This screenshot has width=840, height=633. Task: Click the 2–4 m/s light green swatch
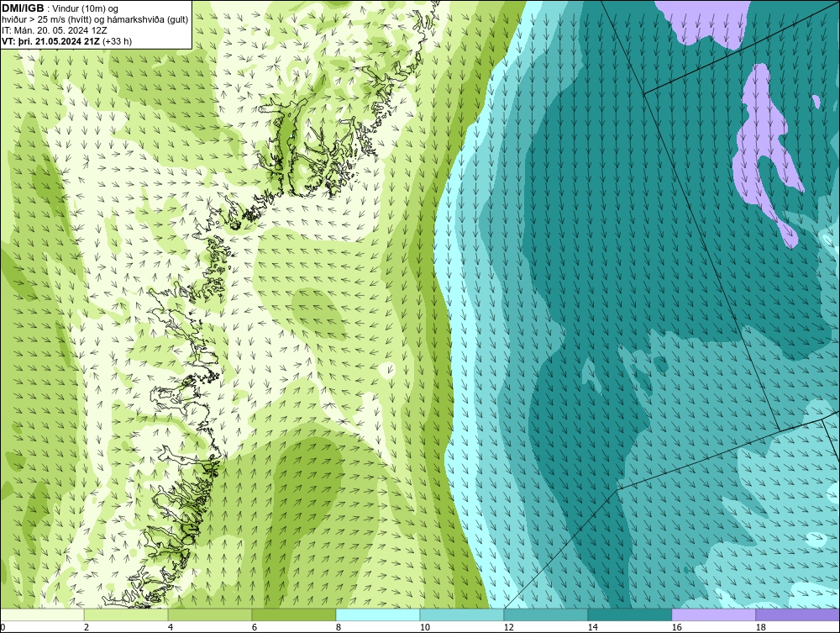pos(126,615)
